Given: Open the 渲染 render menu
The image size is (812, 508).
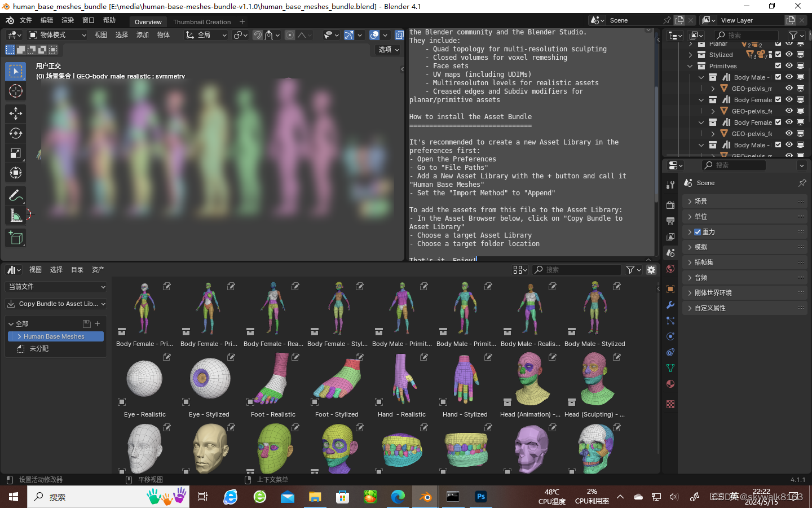Looking at the screenshot, I should (68, 20).
